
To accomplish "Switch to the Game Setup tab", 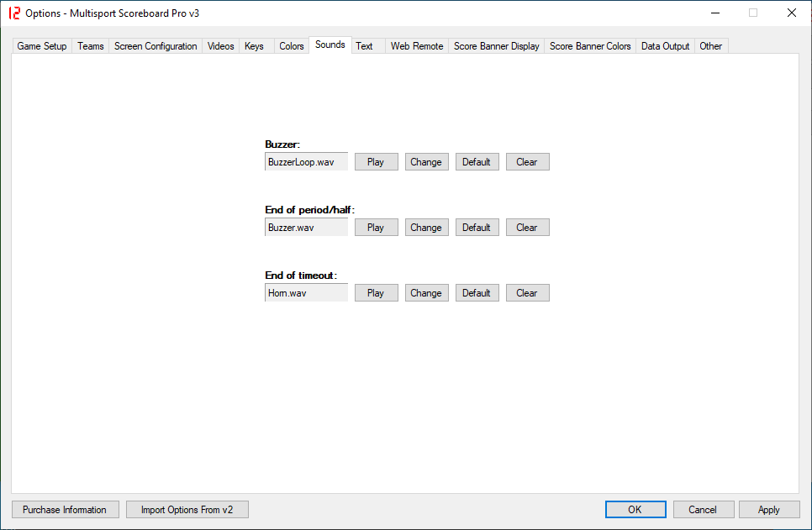I will click(x=42, y=46).
